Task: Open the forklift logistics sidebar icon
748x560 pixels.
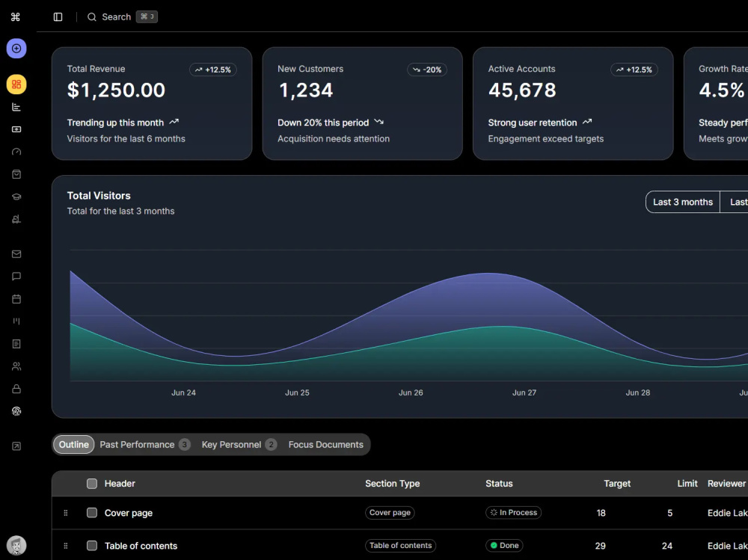Action: tap(16, 219)
